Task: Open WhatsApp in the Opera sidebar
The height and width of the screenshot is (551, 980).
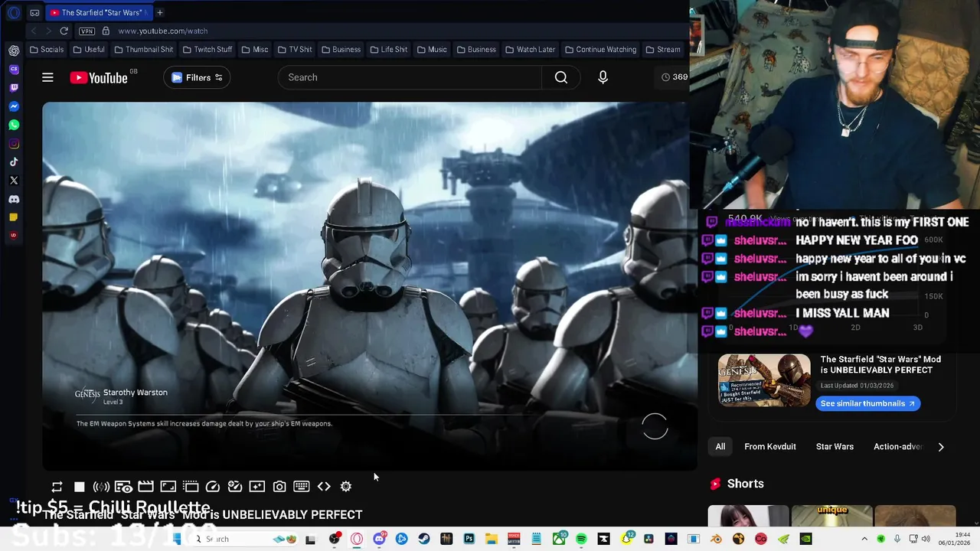Action: pos(14,125)
